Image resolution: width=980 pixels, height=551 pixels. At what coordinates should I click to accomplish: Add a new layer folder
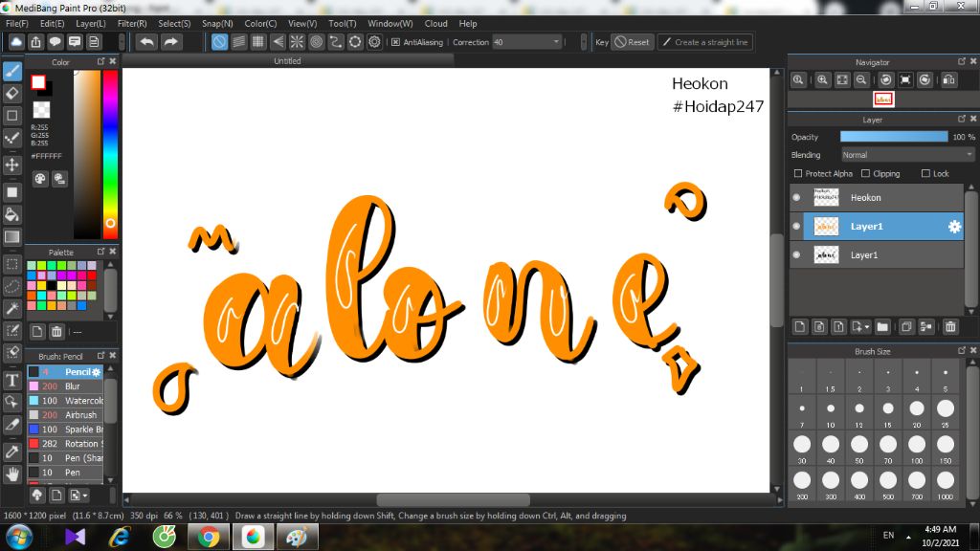[x=882, y=327]
